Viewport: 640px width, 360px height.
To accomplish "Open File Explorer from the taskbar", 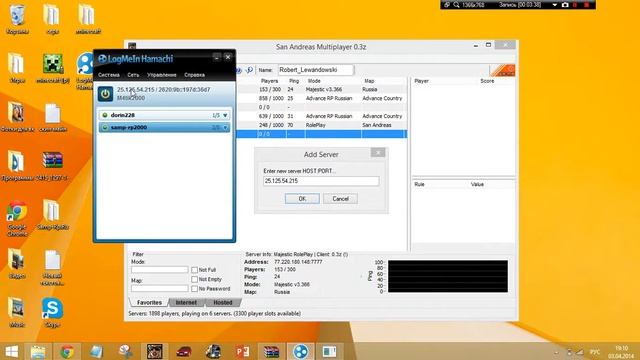I will (38, 351).
